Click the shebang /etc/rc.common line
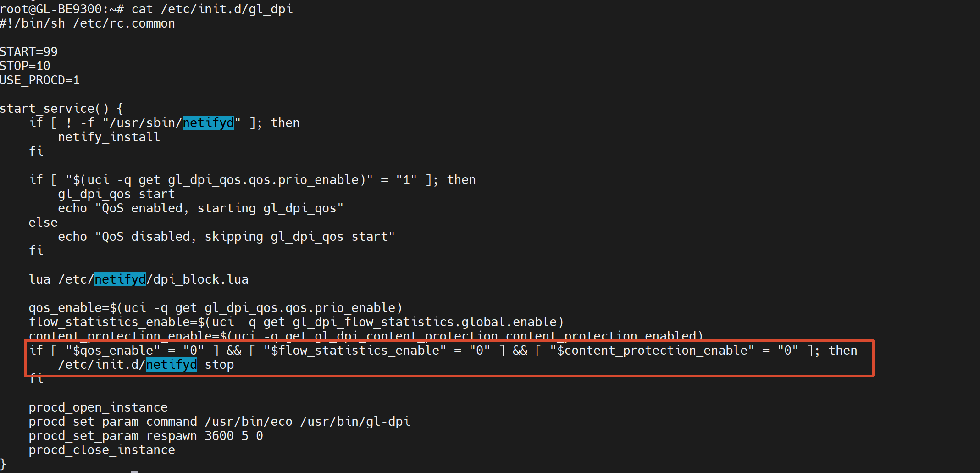The height and width of the screenshot is (473, 980). coord(88,23)
